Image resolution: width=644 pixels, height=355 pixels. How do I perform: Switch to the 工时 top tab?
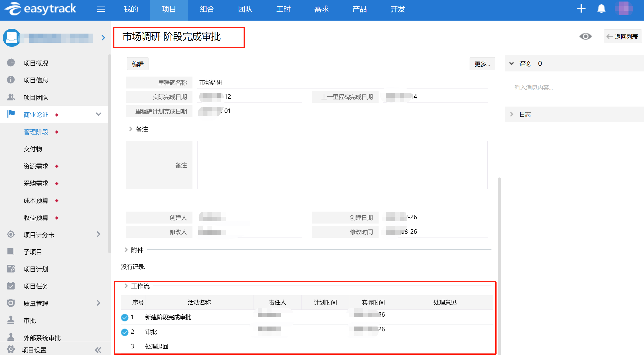283,9
